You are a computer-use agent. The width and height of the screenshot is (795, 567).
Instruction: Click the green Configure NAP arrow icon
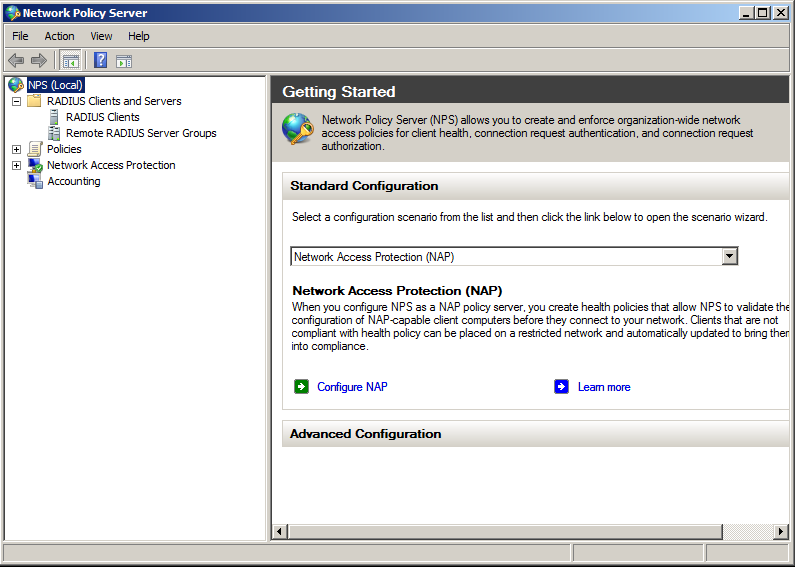pyautogui.click(x=301, y=387)
